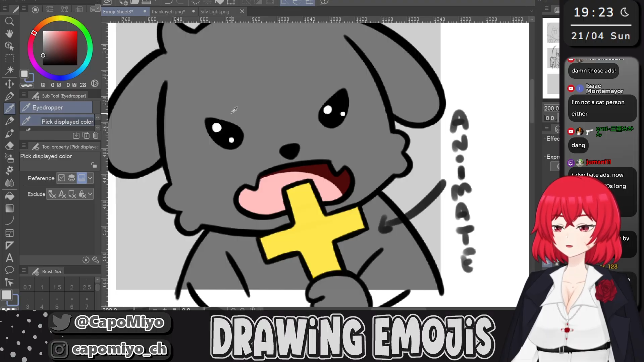Toggle Reference all layers stack option
The height and width of the screenshot is (362, 644).
point(71,178)
